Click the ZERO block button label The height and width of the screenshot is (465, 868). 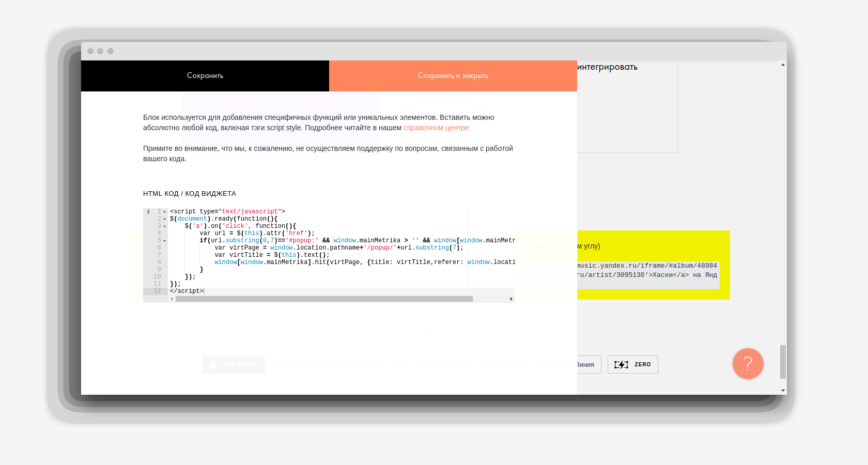(x=643, y=365)
